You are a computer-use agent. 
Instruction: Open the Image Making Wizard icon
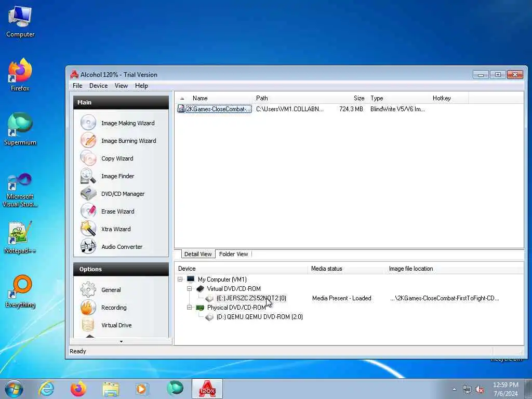(x=88, y=123)
